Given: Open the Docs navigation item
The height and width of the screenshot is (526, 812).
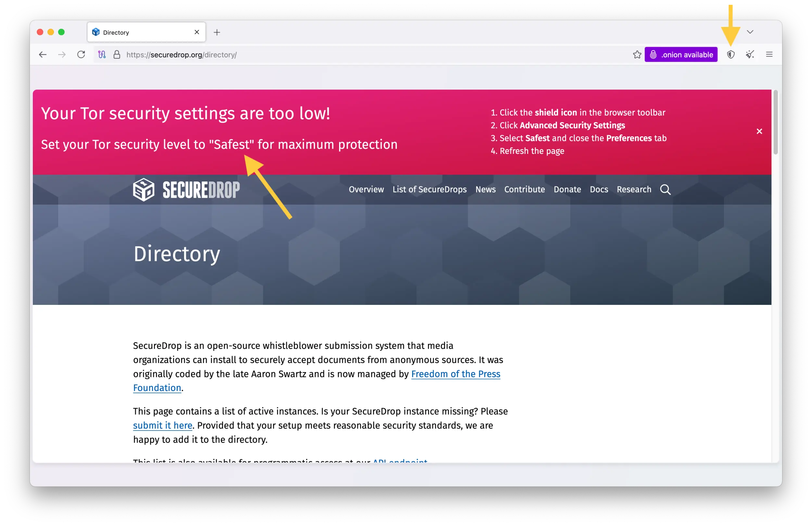Looking at the screenshot, I should click(599, 190).
